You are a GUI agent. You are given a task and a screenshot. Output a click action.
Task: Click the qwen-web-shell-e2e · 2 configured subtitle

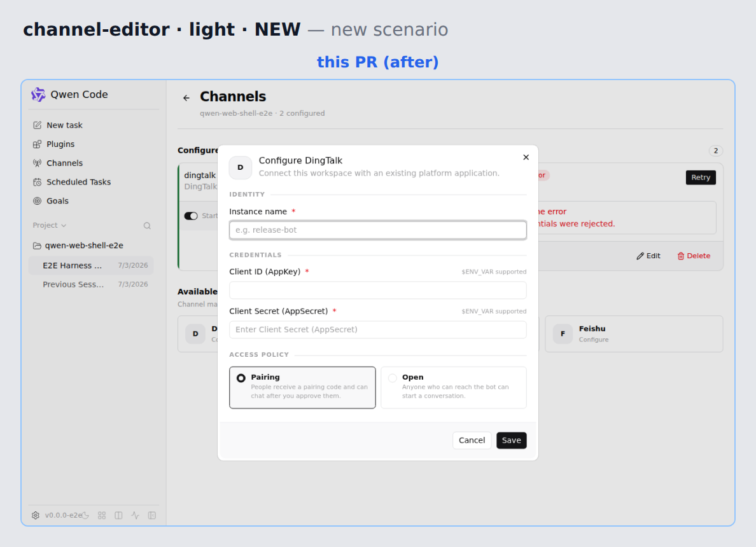coord(262,113)
